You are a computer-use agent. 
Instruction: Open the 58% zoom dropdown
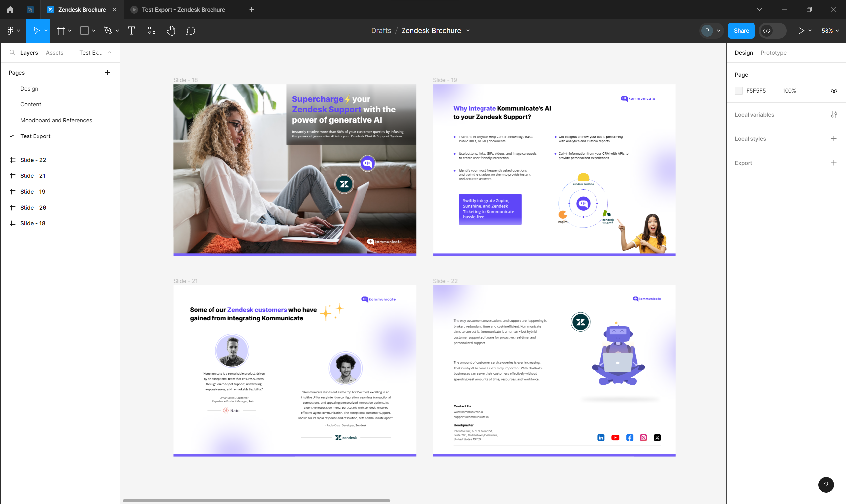click(830, 30)
